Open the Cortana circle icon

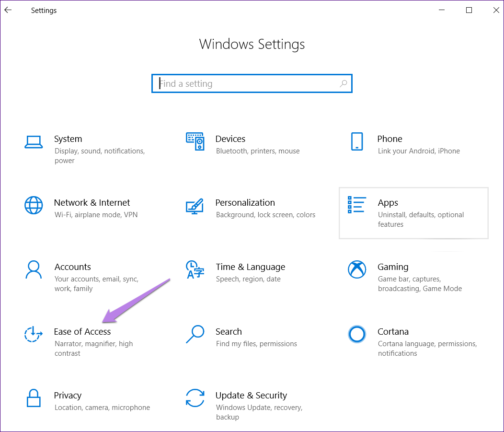357,334
